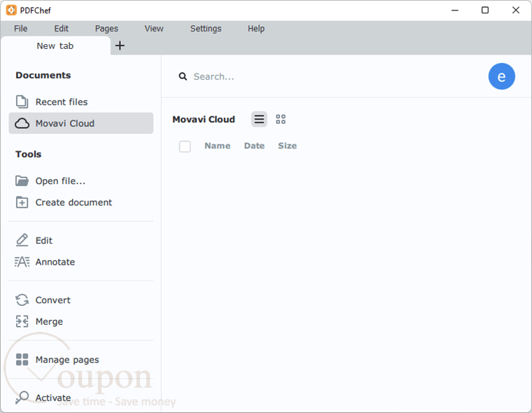Screen dimensions: 532x413
Task: Close the PDFChef window
Action: pyautogui.click(x=516, y=10)
